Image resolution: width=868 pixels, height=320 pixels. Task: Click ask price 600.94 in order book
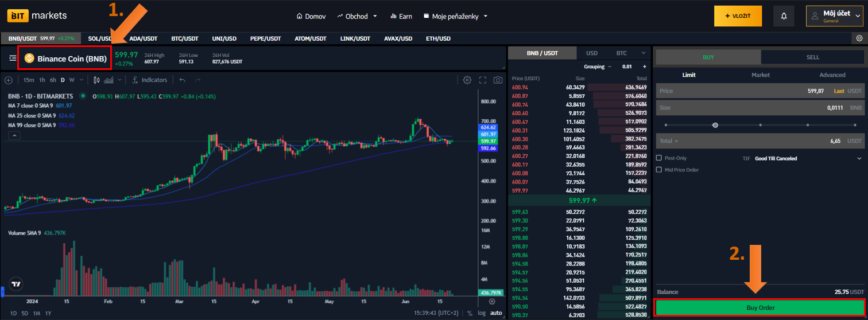[x=520, y=87]
